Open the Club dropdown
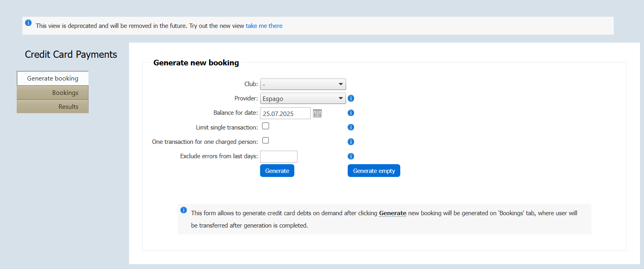Viewport: 644px width, 269px height. point(303,84)
